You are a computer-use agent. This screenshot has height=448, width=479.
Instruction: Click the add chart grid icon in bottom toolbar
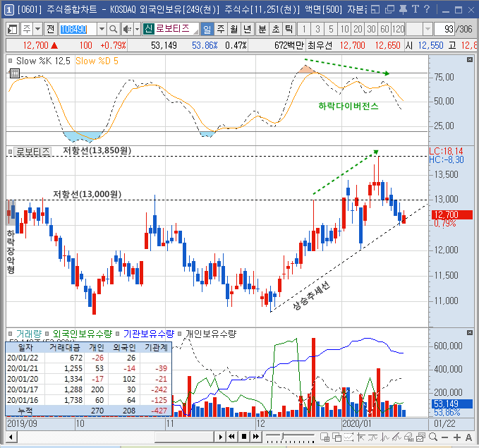[325, 437]
